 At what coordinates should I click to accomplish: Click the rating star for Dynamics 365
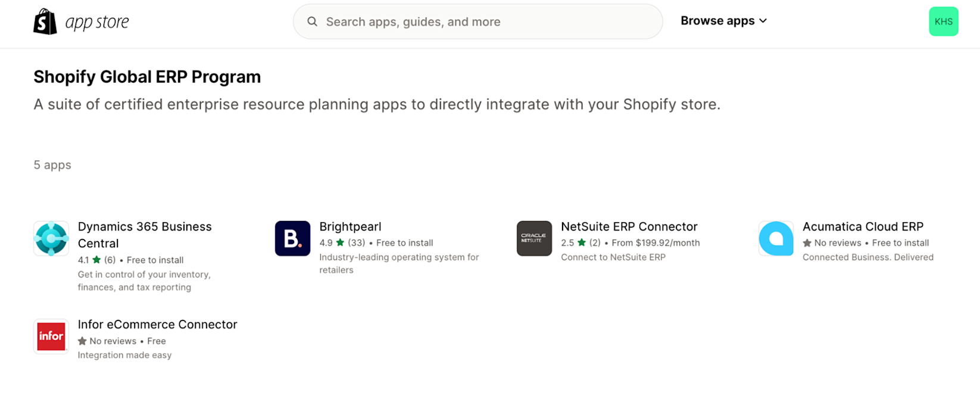96,260
